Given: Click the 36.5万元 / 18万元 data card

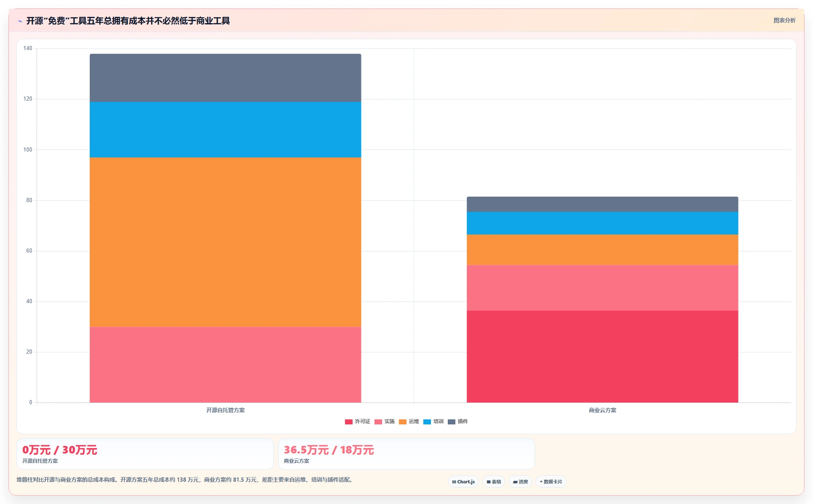Looking at the screenshot, I should point(406,454).
